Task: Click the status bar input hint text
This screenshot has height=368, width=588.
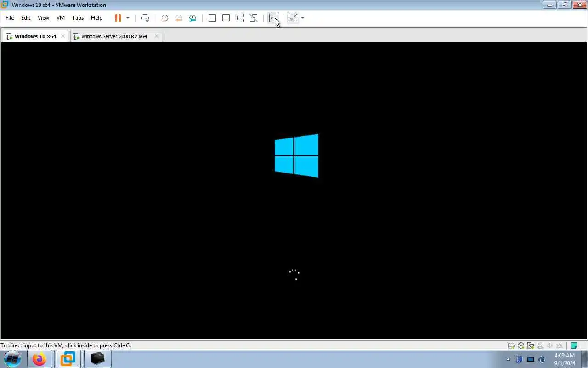Action: (x=66, y=345)
